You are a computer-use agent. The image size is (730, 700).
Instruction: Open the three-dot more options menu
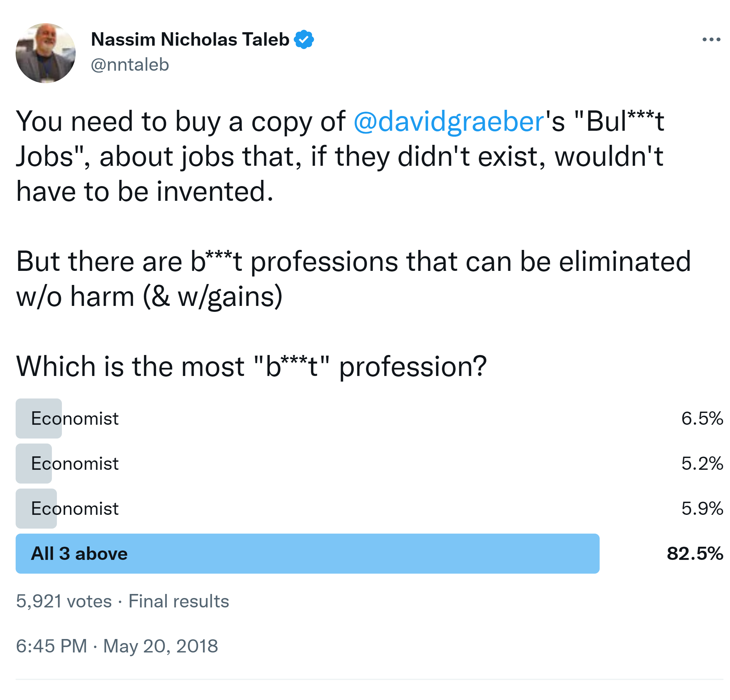tap(711, 39)
